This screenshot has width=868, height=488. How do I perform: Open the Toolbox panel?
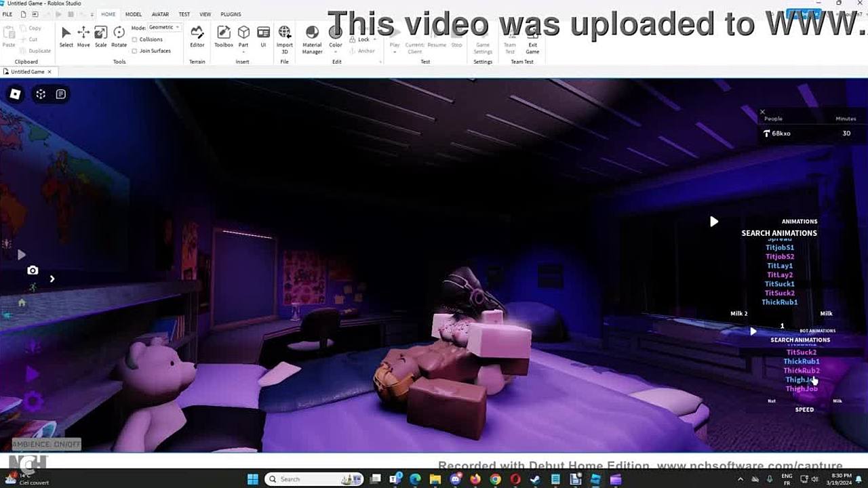tap(224, 36)
